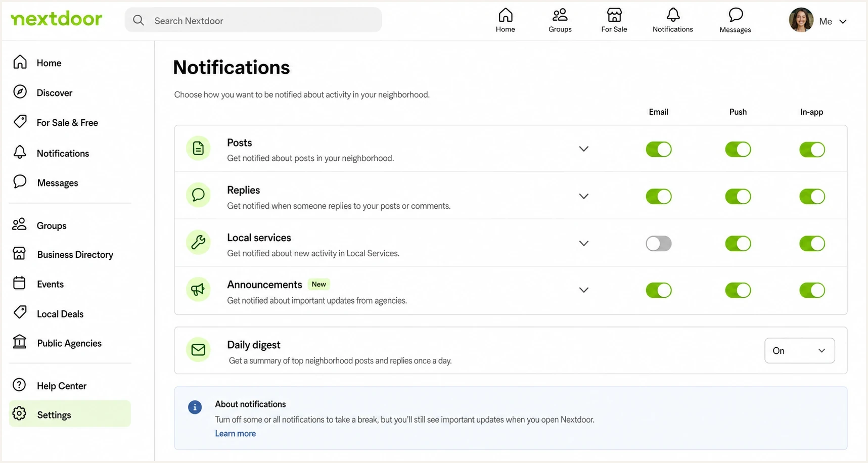The image size is (868, 463).
Task: Click sidebar Notifications bell icon
Action: [x=20, y=152]
